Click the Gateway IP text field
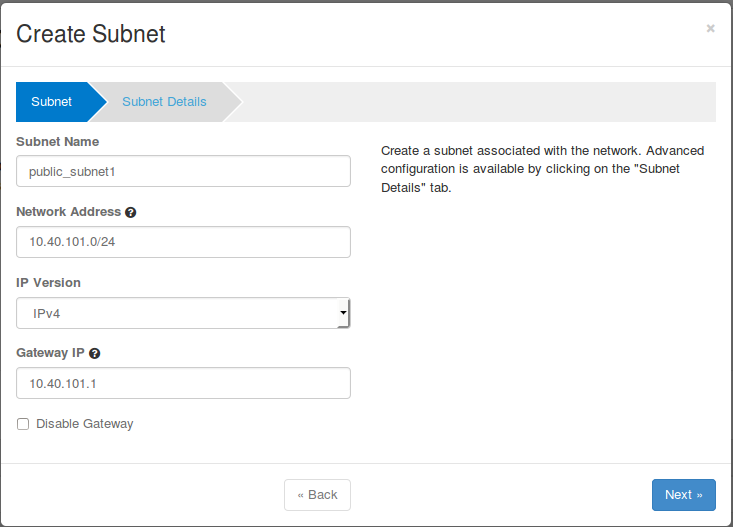733x527 pixels. click(183, 383)
